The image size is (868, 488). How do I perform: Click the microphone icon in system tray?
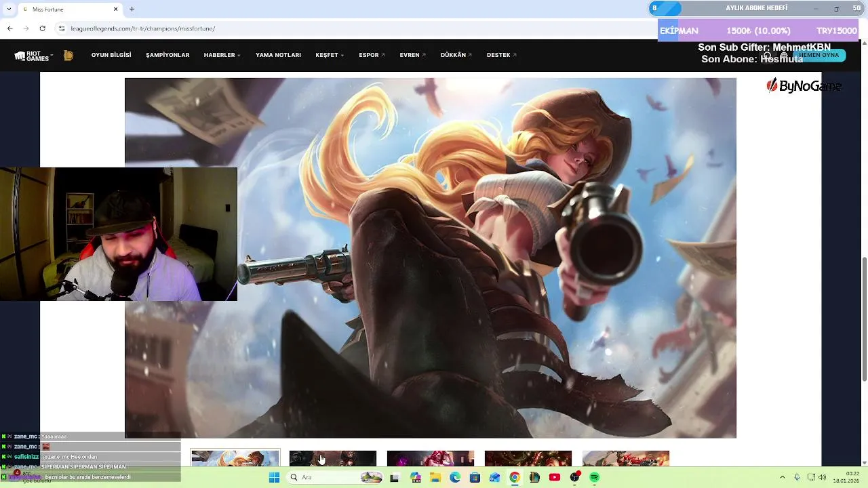point(797,477)
